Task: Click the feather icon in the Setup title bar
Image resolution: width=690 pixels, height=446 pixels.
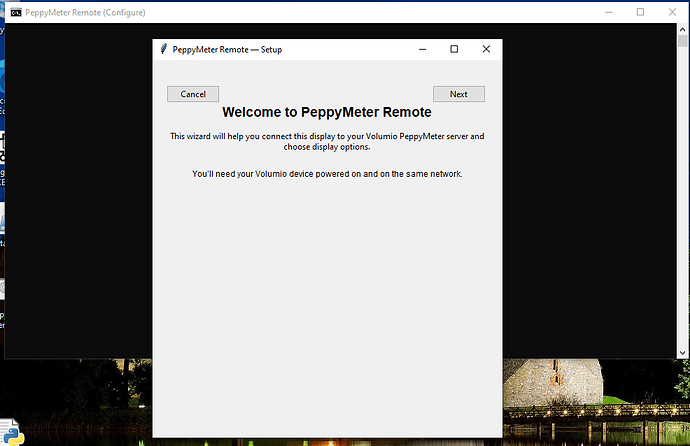Action: point(163,49)
